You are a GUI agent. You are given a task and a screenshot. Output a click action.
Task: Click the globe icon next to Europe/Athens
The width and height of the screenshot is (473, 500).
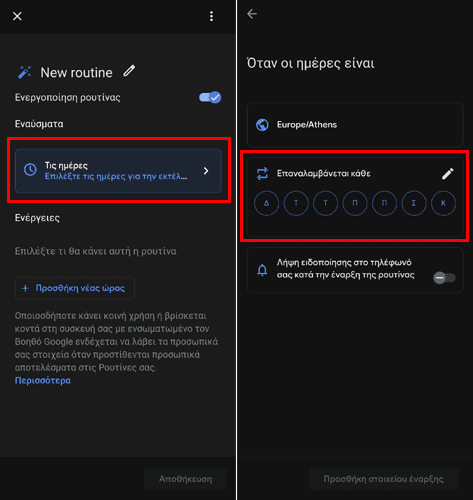click(x=262, y=125)
